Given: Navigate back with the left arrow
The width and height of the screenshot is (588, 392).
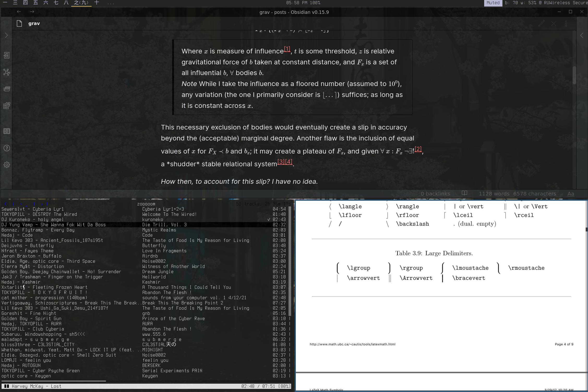Looking at the screenshot, I should (x=19, y=12).
